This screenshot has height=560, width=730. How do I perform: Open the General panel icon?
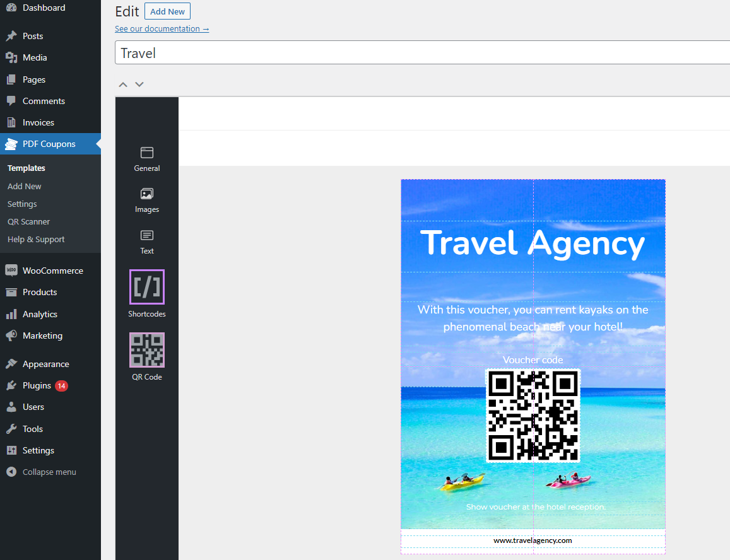pos(146,153)
